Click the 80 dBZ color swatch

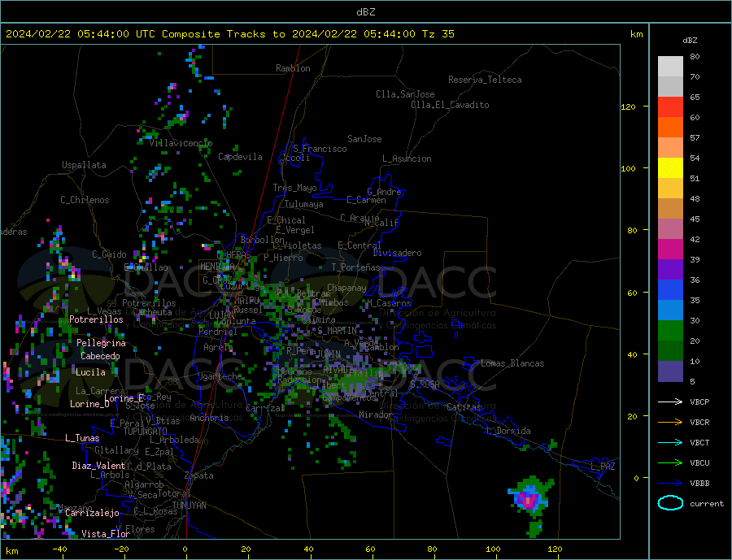(670, 67)
